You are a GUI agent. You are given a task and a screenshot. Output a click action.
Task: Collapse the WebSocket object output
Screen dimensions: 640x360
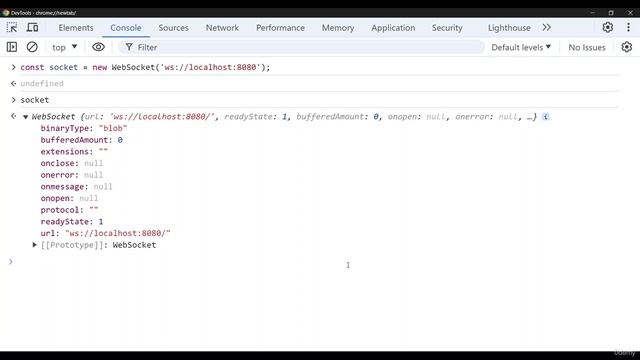click(25, 117)
